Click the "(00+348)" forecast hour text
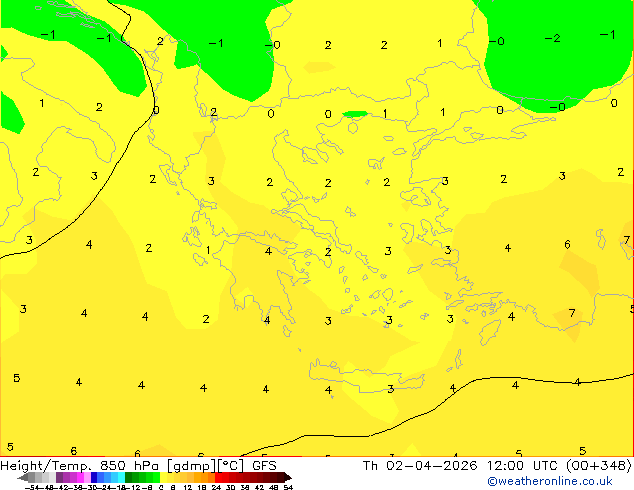Screen dimensions: 634x490 coord(599,465)
